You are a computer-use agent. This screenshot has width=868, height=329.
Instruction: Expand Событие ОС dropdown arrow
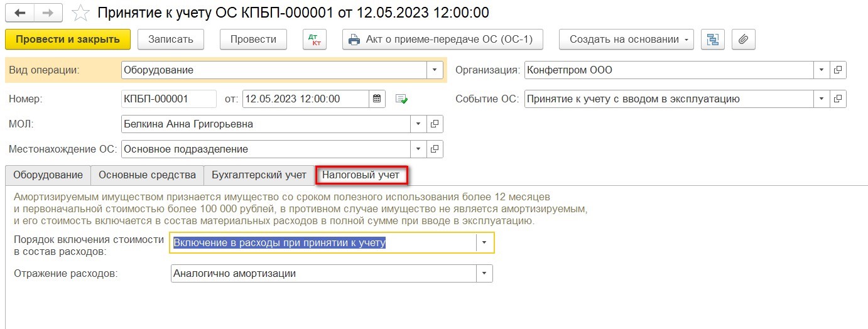(822, 99)
